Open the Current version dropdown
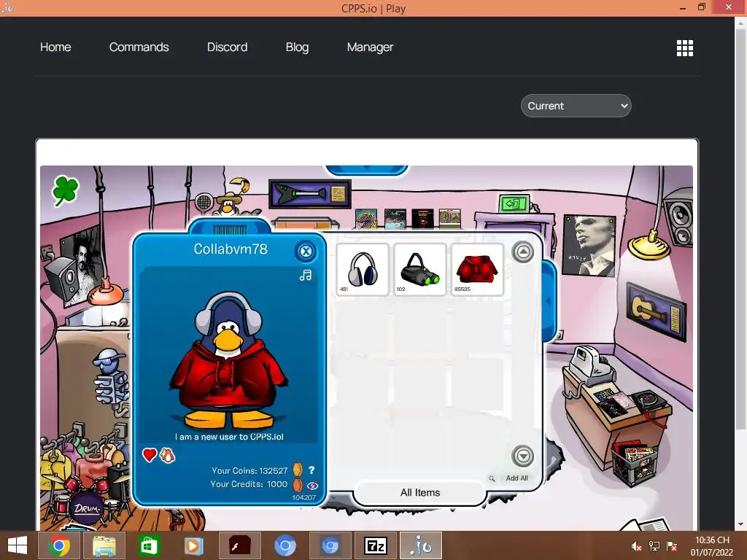 576,106
